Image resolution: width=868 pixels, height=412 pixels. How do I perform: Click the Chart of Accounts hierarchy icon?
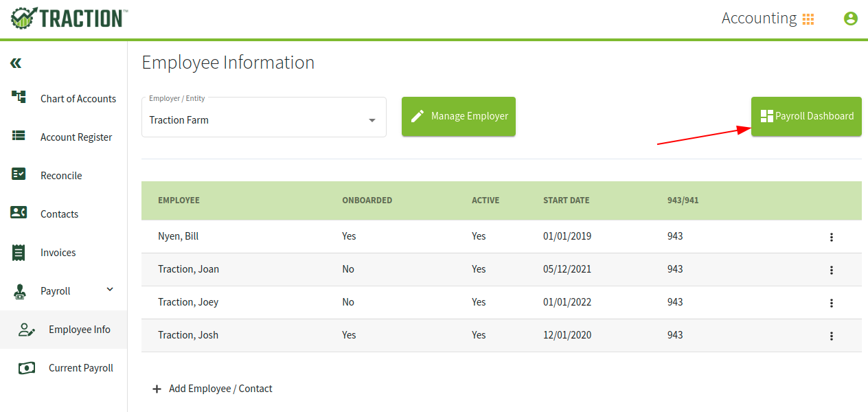tap(19, 98)
